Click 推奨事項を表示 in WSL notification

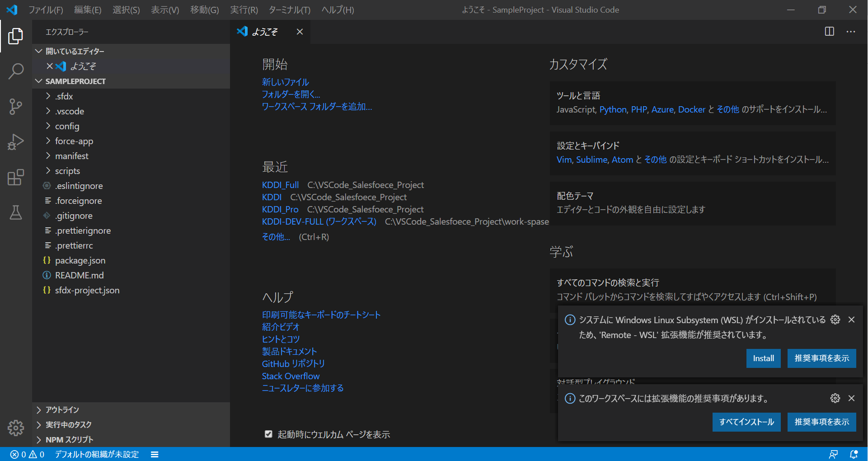[821, 358]
